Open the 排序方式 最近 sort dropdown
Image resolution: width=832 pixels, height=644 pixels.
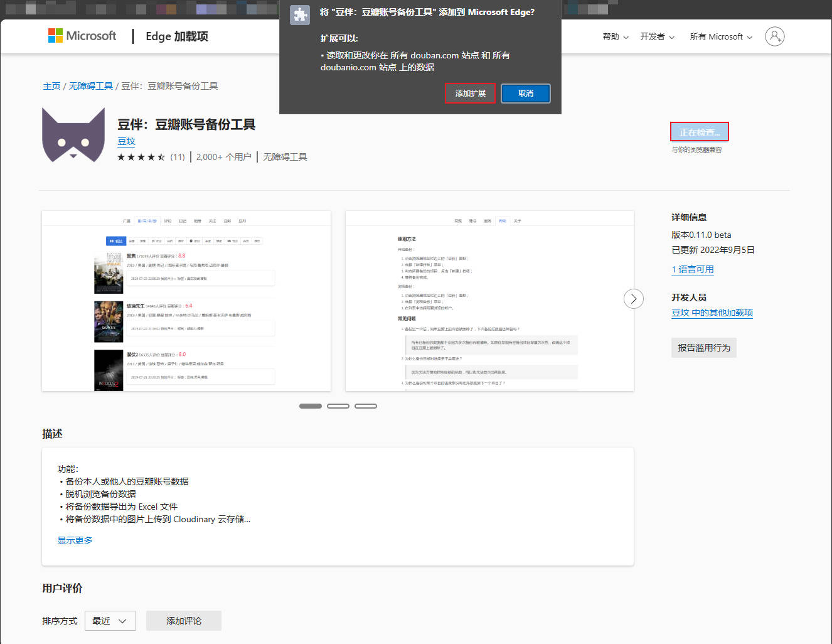pos(110,621)
